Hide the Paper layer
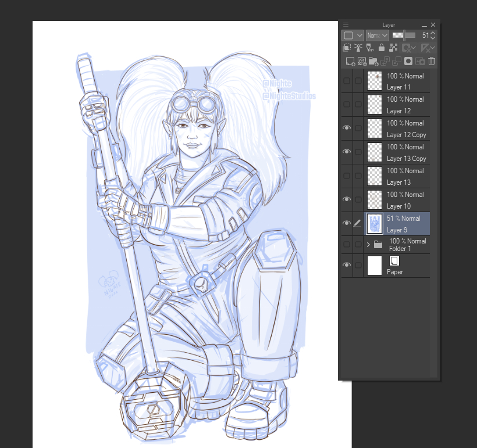The width and height of the screenshot is (477, 448). coord(347,265)
